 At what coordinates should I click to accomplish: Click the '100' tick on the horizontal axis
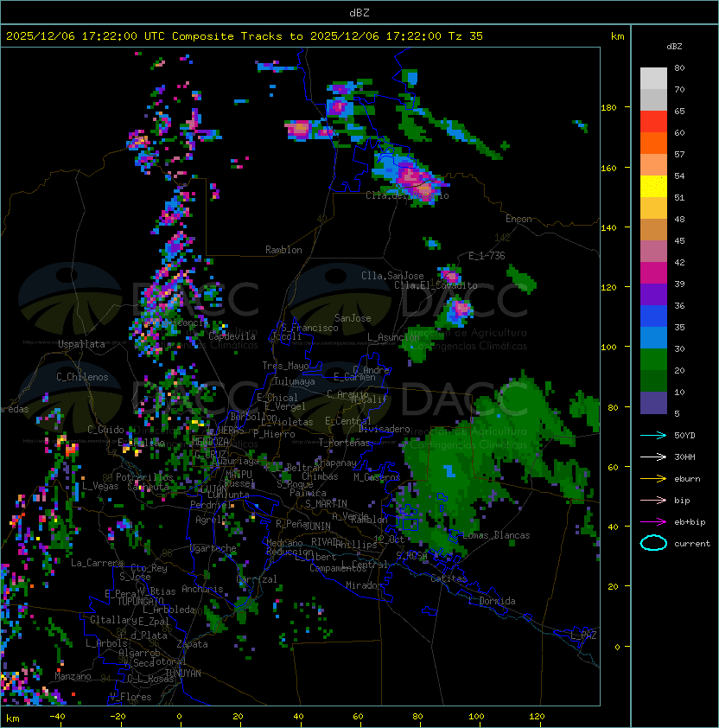(x=476, y=717)
